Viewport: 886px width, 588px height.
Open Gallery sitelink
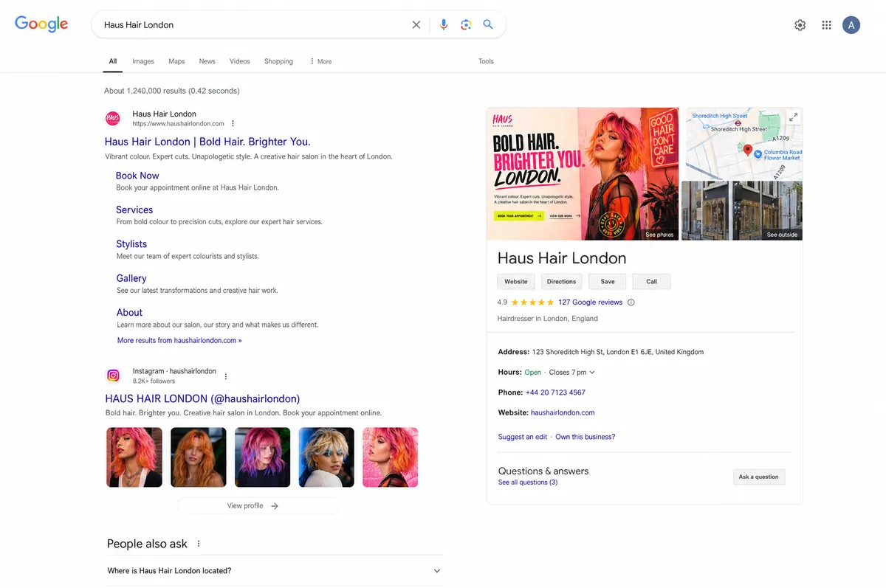pyautogui.click(x=131, y=278)
